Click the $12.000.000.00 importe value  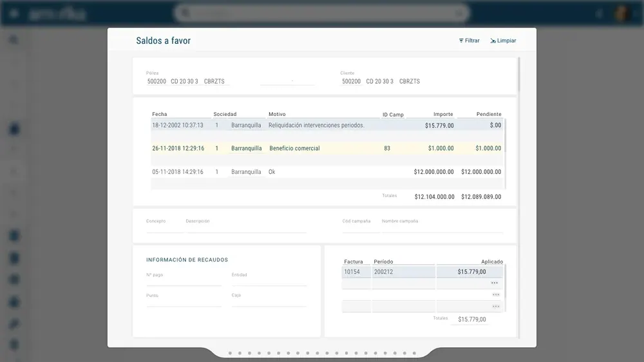(x=433, y=172)
